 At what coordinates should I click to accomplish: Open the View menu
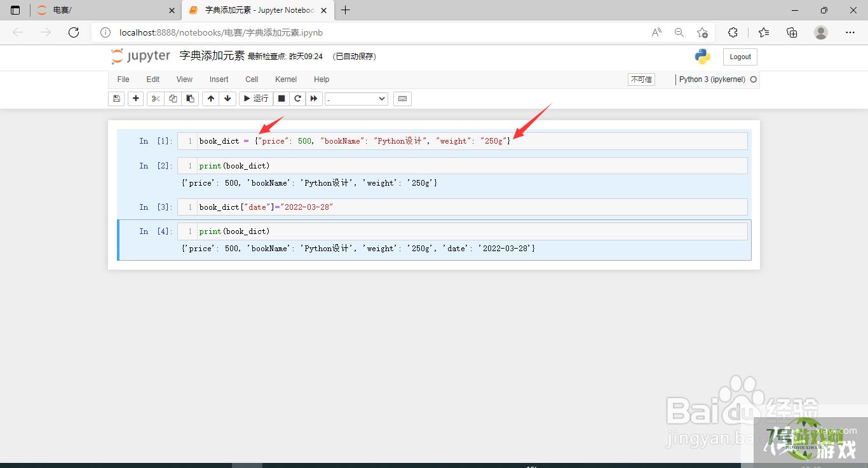click(184, 79)
